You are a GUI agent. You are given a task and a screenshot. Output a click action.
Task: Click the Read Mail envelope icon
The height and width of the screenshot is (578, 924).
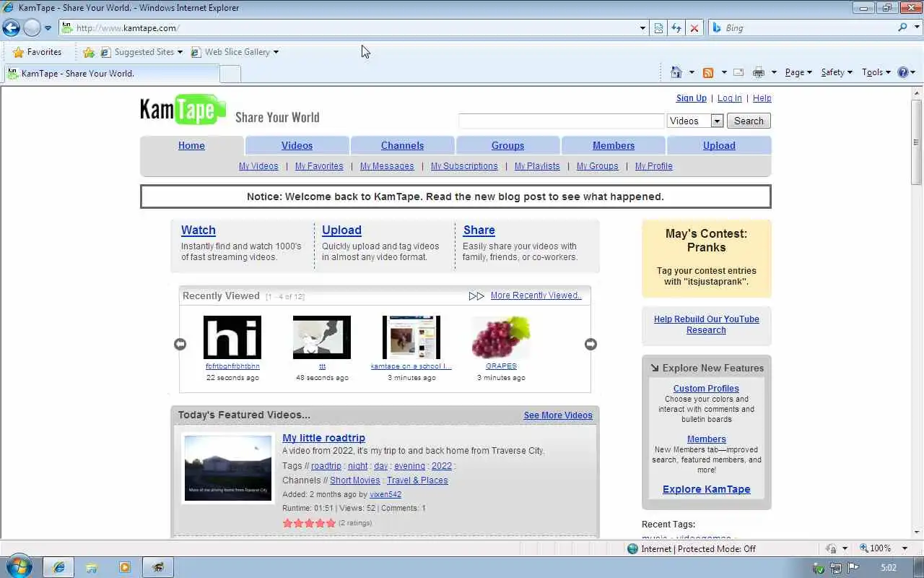[x=738, y=72]
